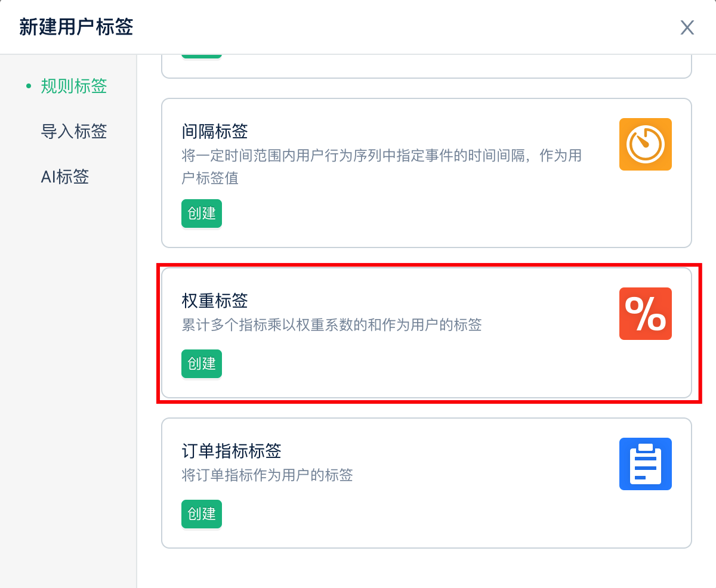Click the partially visible card above 间隔标签
The width and height of the screenshot is (716, 588).
(x=427, y=66)
